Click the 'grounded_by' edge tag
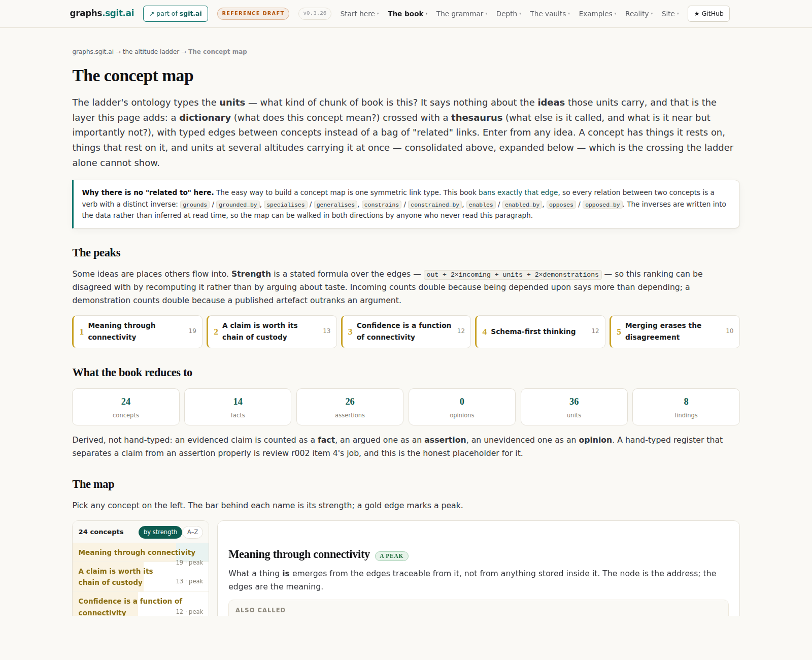The width and height of the screenshot is (812, 660). (238, 205)
